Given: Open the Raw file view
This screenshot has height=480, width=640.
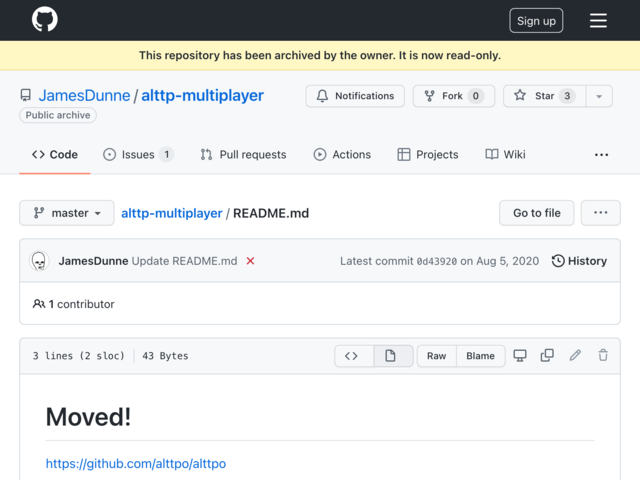Looking at the screenshot, I should click(436, 356).
